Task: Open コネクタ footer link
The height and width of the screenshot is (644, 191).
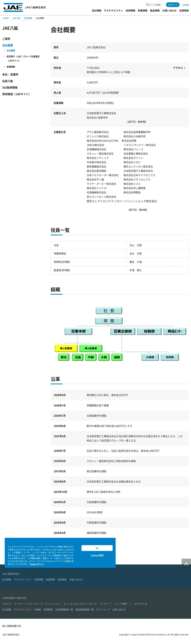Action: pyautogui.click(x=7, y=604)
